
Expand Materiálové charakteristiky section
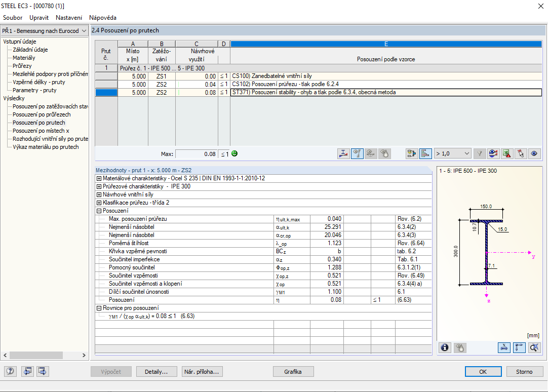click(99, 179)
